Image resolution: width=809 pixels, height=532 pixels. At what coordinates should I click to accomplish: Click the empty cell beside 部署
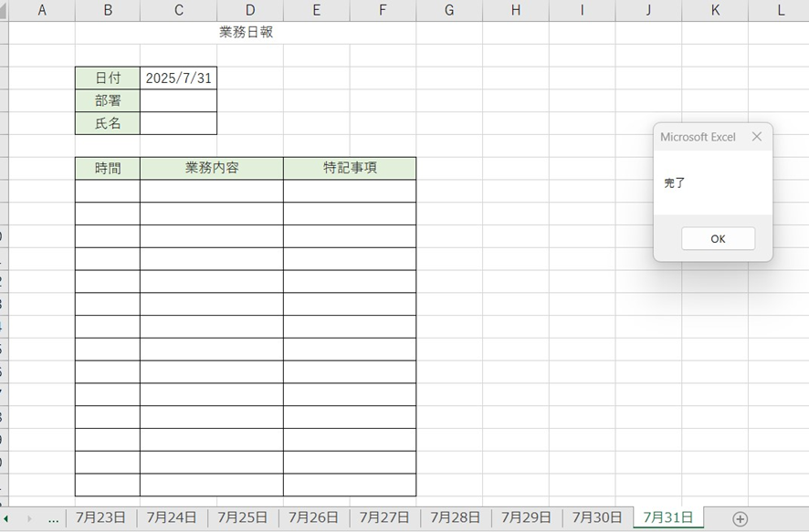click(x=178, y=100)
